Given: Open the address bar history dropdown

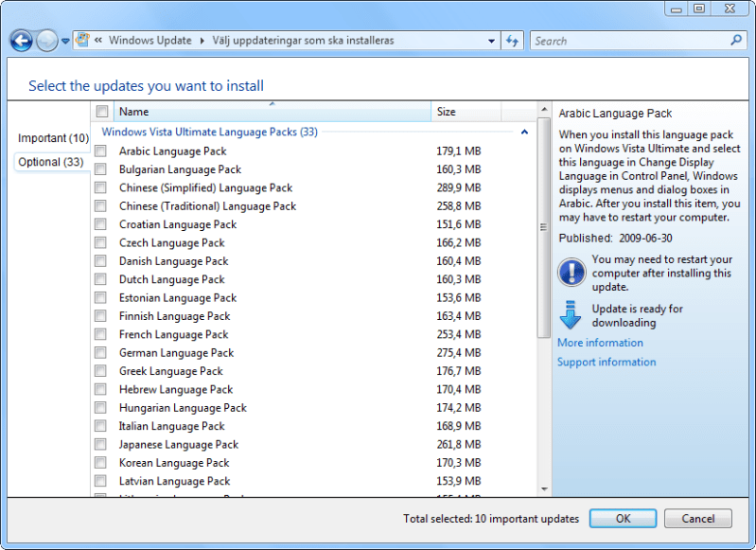Looking at the screenshot, I should (x=491, y=41).
